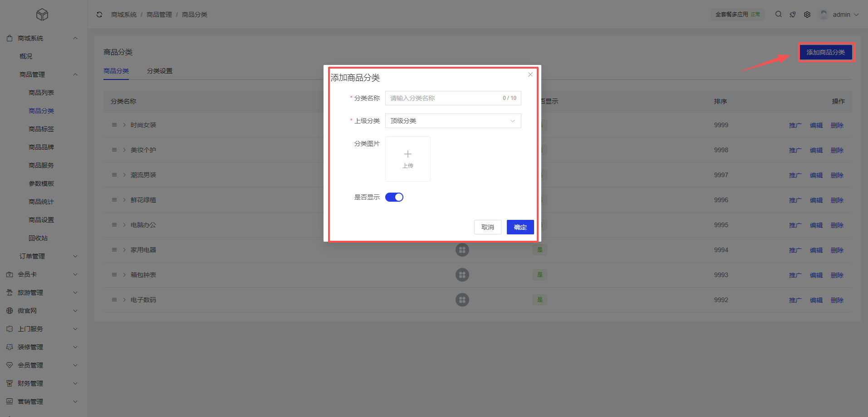Open the settings gear icon

tap(807, 15)
